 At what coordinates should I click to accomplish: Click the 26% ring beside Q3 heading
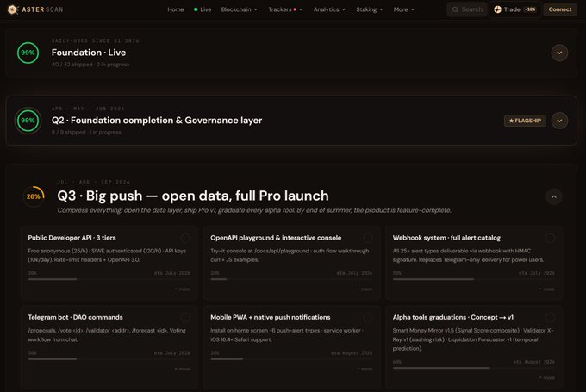coord(34,196)
